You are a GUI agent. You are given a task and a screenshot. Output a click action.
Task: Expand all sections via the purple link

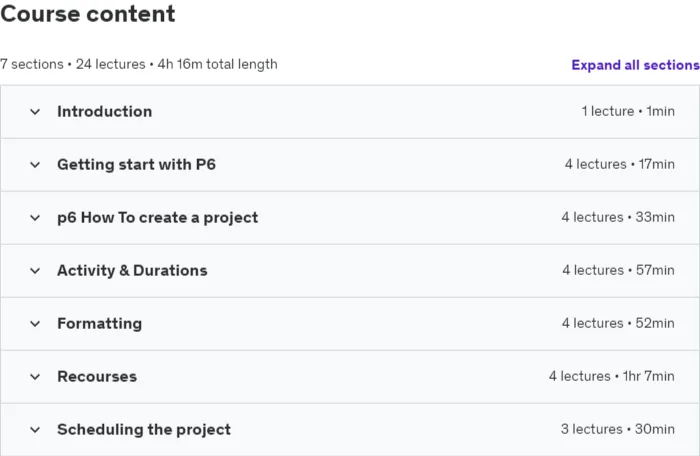click(x=635, y=65)
